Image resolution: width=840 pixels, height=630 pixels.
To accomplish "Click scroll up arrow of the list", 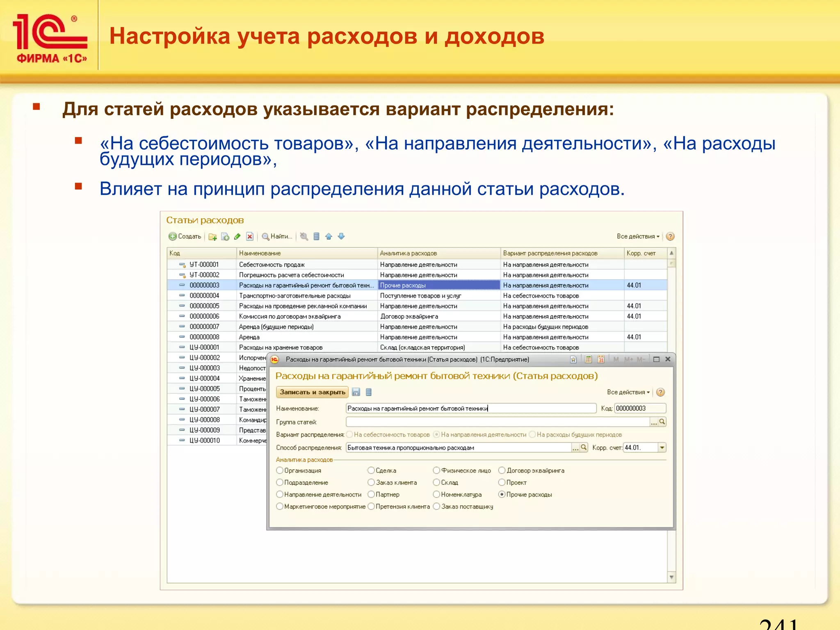I will tap(671, 253).
